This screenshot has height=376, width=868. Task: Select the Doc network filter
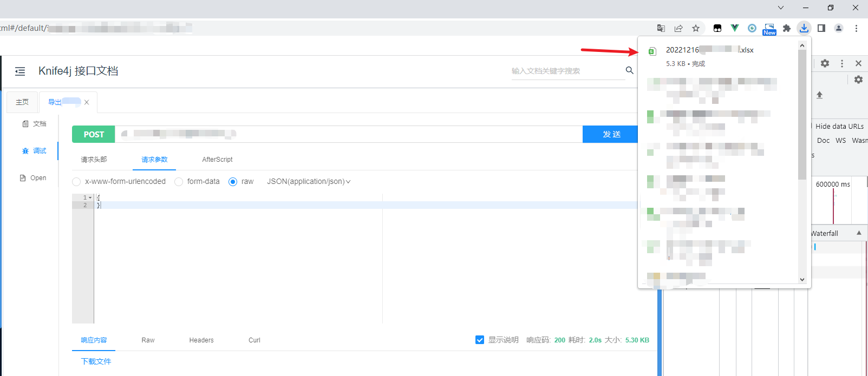coord(823,140)
